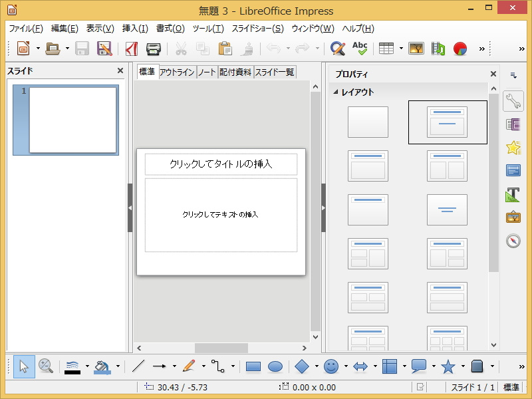Open the ファイル(F) menu
Image resolution: width=532 pixels, height=399 pixels.
26,29
